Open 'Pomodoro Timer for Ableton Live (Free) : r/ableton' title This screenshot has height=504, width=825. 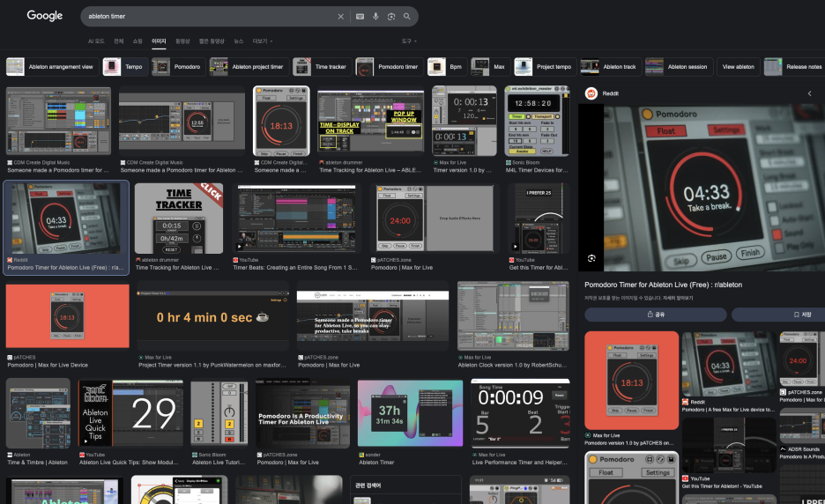(x=664, y=285)
